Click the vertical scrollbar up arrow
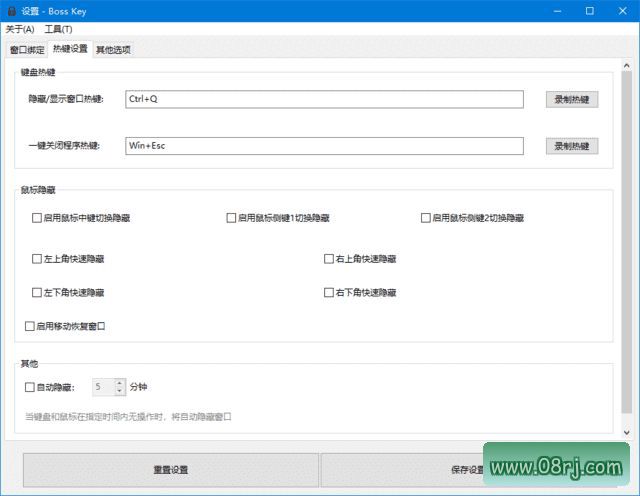Screen dimensions: 640x496 point(627,65)
